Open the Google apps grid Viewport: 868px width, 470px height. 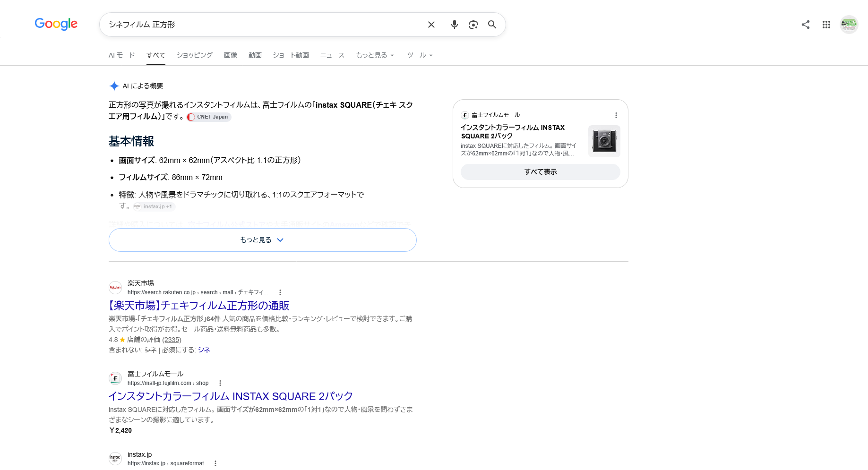click(826, 25)
